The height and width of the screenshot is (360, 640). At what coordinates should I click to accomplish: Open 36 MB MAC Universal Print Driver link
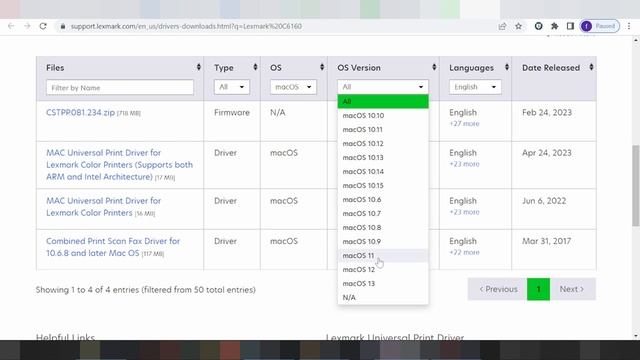(x=104, y=207)
